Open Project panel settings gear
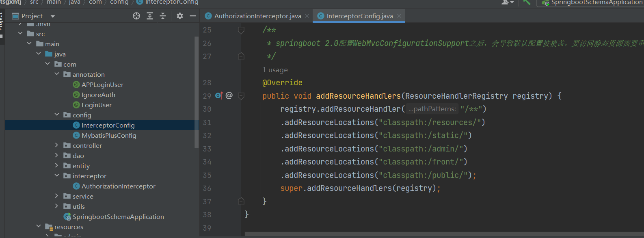 180,16
